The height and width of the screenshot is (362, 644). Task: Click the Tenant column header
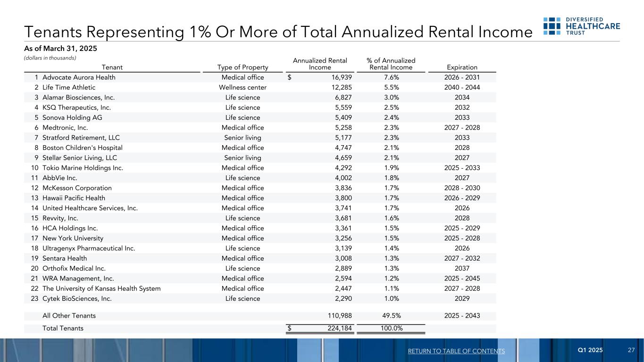tap(113, 67)
